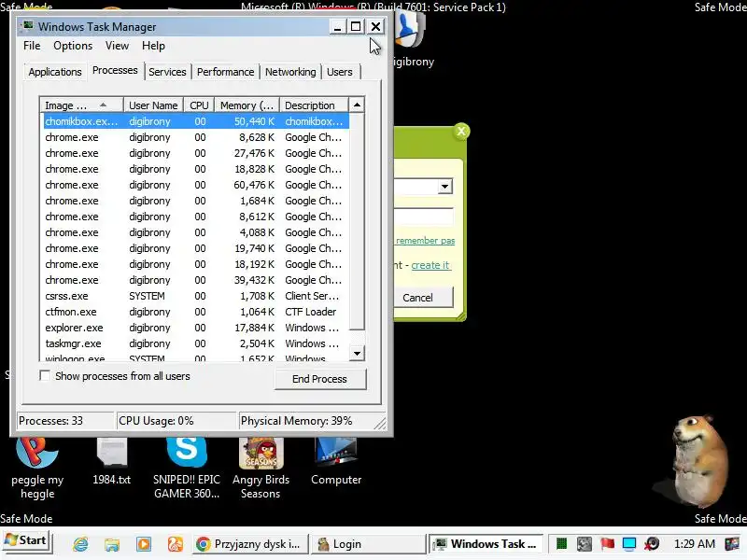Select the Angry Birds Seasons desktop icon
This screenshot has height=560, width=747.
point(261,469)
